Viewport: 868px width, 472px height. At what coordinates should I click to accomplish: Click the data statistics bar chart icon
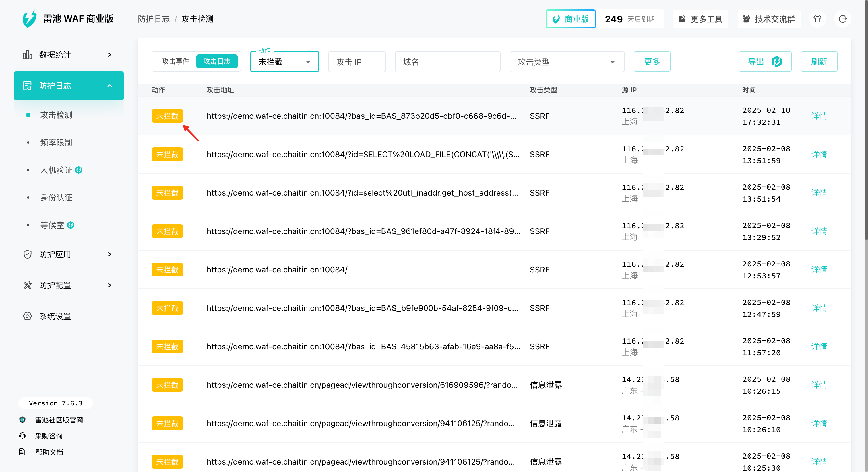[27, 55]
